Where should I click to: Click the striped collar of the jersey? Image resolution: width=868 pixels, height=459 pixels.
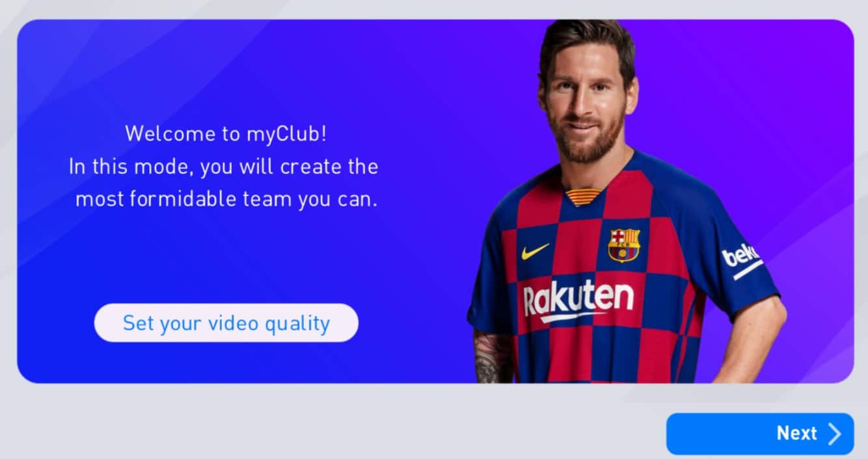583,196
